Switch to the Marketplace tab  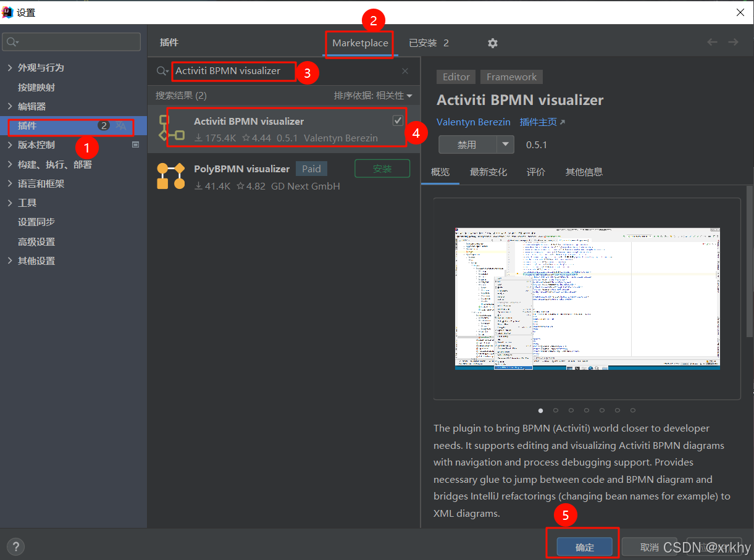[x=360, y=43]
